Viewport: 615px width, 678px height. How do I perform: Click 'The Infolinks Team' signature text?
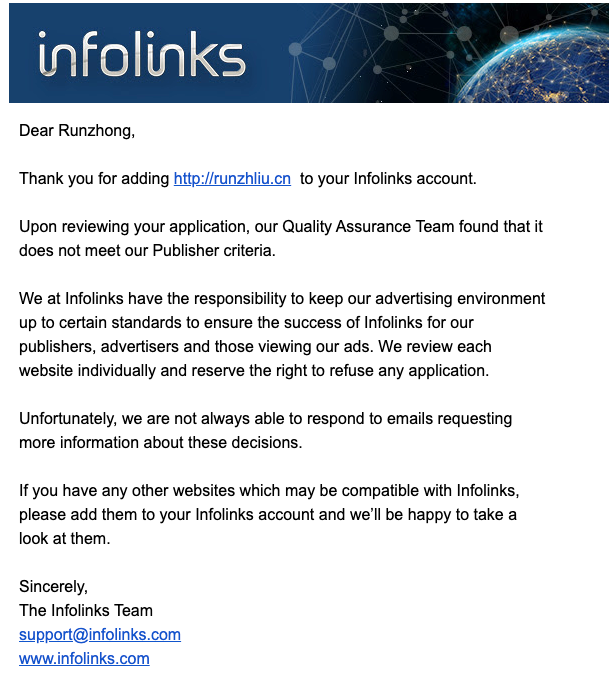tap(86, 611)
